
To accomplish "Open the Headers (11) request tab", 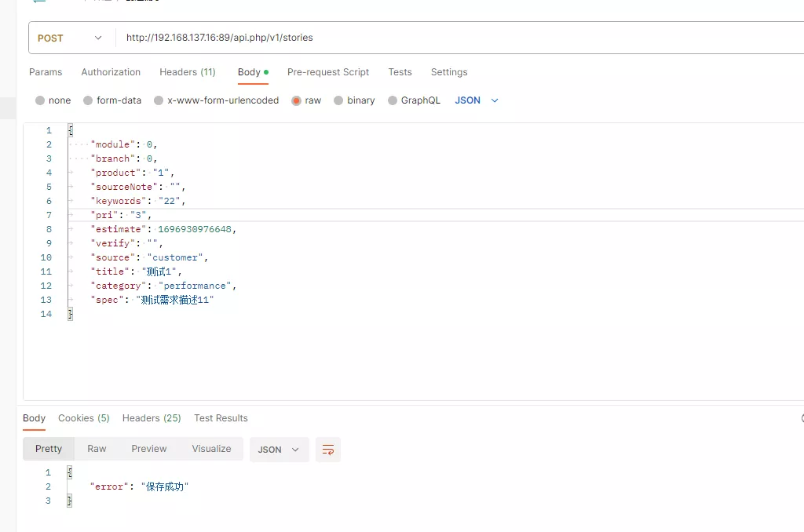I will click(188, 72).
